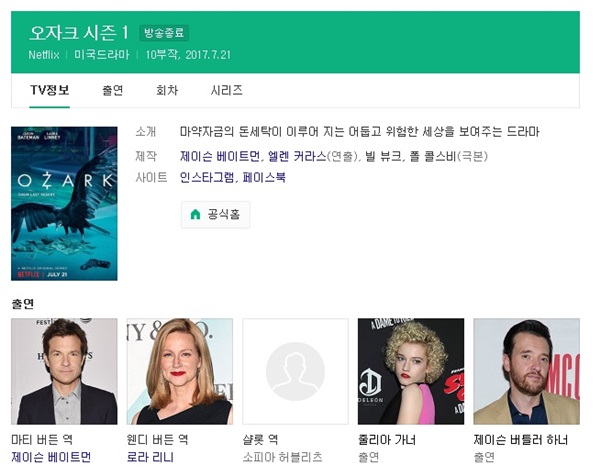Click the 웬디 버든 역 role text
The height and width of the screenshot is (476, 600).
tap(158, 440)
